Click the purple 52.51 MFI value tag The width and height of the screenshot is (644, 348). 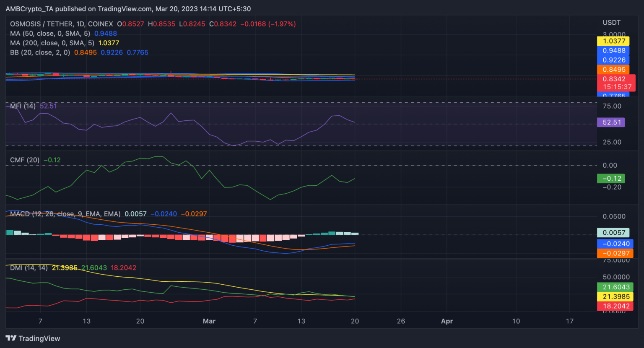click(x=611, y=122)
